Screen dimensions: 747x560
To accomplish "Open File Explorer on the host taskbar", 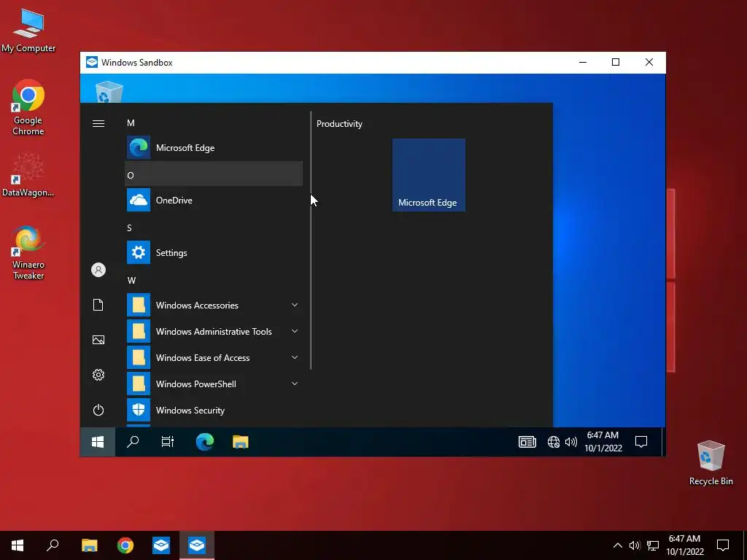I will coord(90,545).
